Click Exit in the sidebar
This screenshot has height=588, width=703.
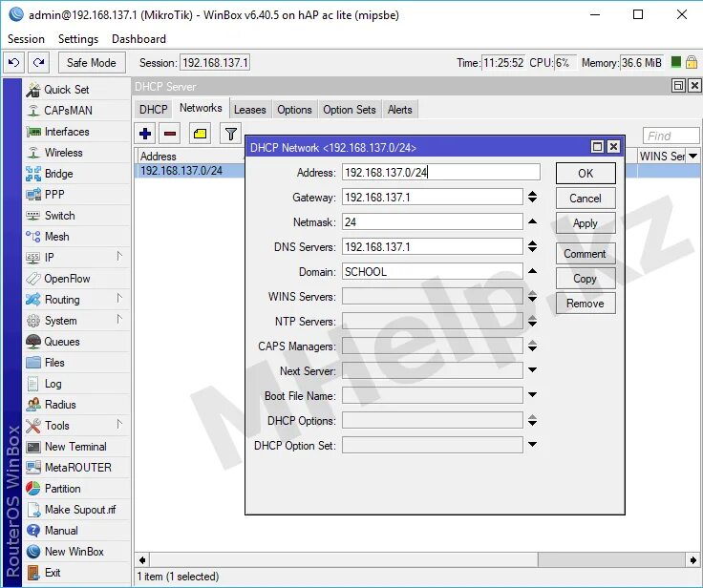click(x=53, y=573)
